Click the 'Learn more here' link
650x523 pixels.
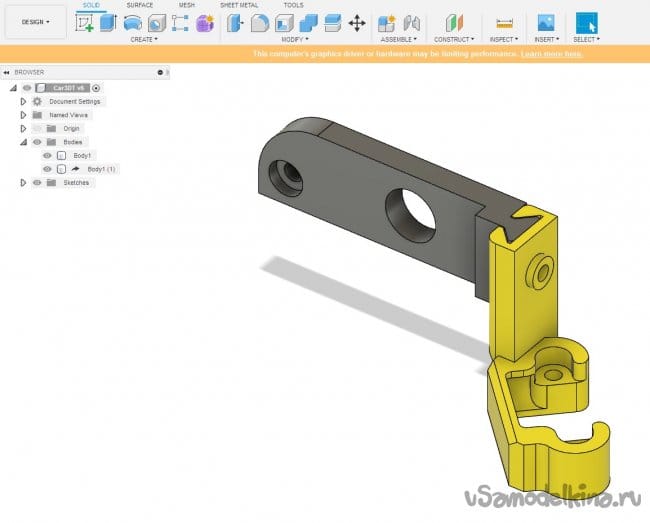pos(551,54)
